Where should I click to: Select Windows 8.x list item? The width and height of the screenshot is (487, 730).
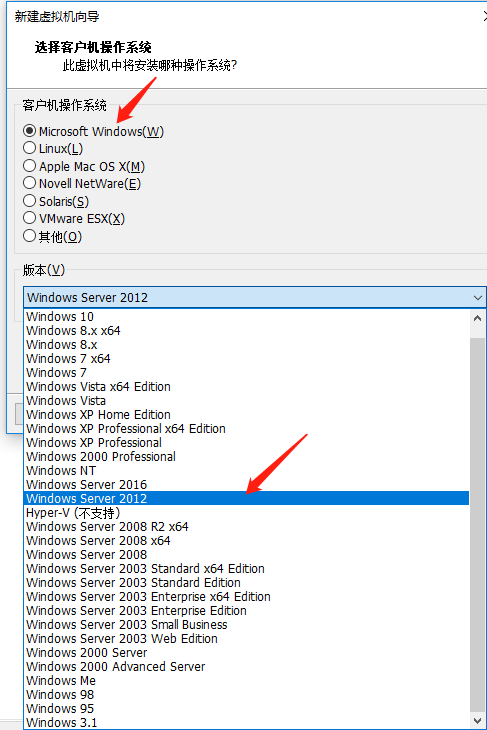click(x=246, y=345)
